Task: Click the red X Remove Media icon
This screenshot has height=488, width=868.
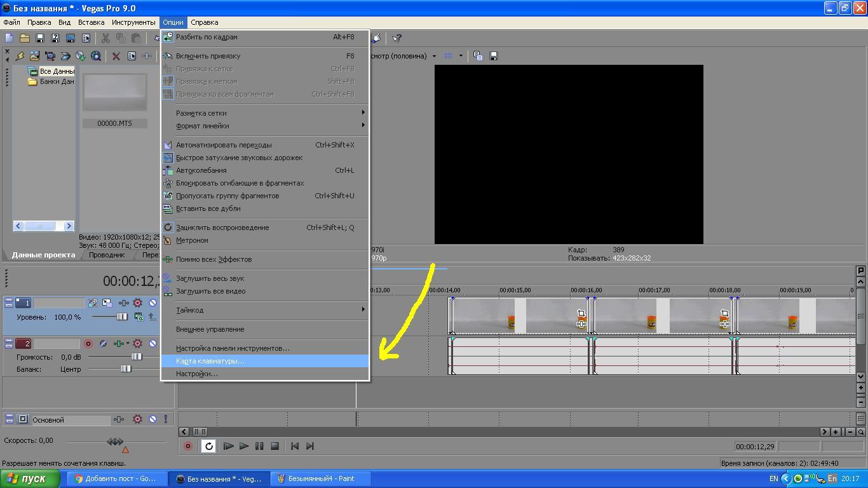Action: coord(116,56)
